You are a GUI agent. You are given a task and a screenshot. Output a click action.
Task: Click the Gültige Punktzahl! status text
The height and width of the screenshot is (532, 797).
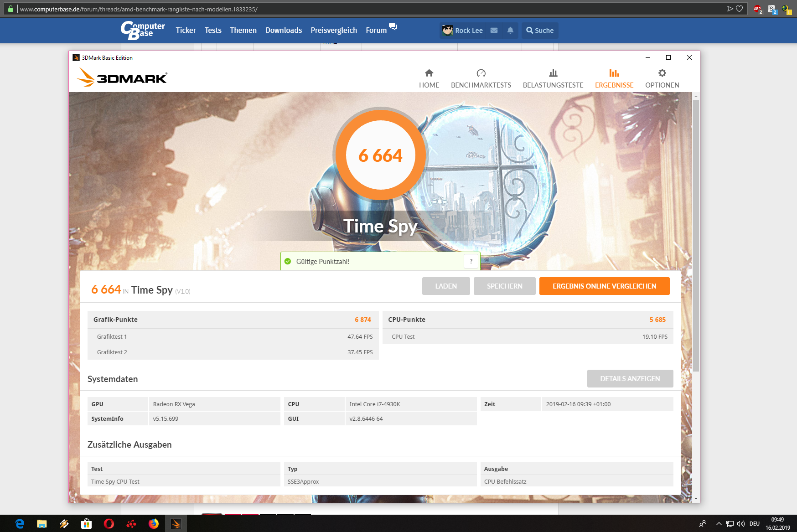pos(323,262)
